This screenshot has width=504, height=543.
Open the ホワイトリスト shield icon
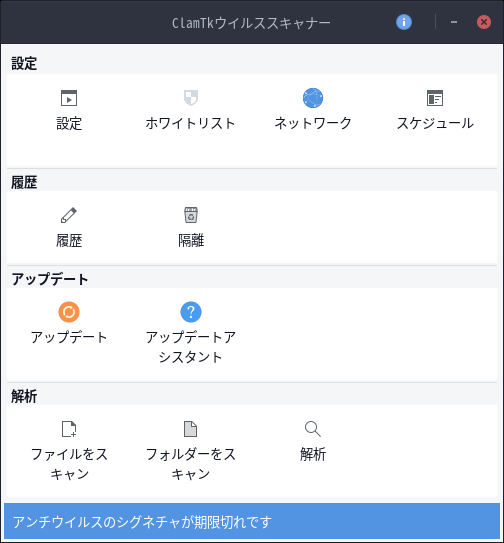coord(191,98)
